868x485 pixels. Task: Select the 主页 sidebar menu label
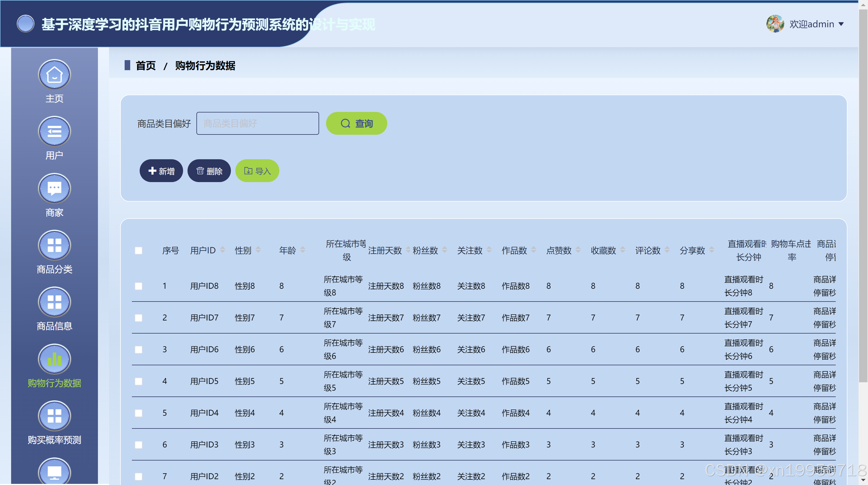point(54,99)
